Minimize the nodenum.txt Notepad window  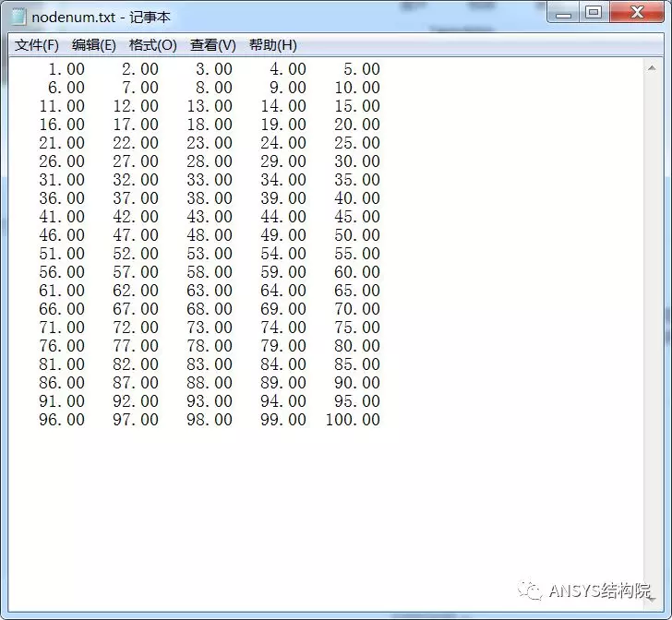563,13
